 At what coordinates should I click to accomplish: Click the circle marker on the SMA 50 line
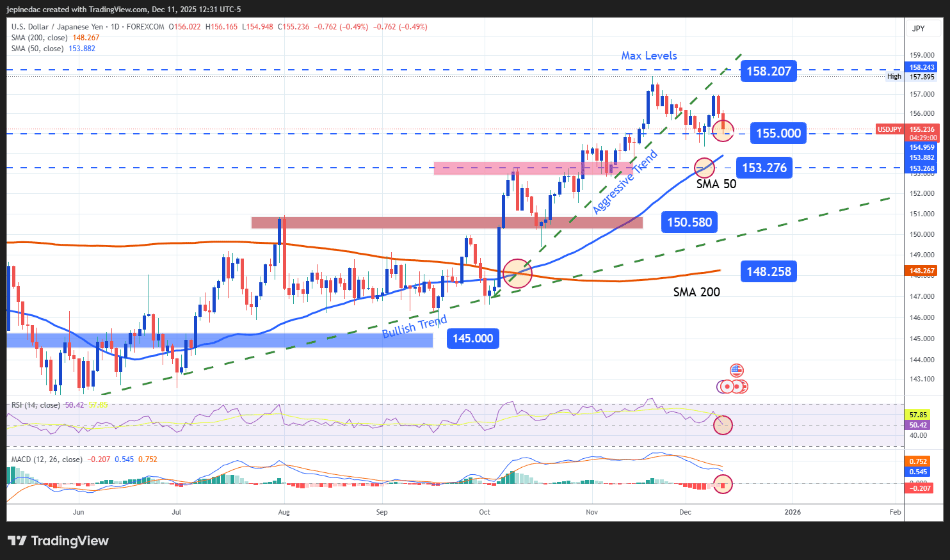pyautogui.click(x=704, y=168)
